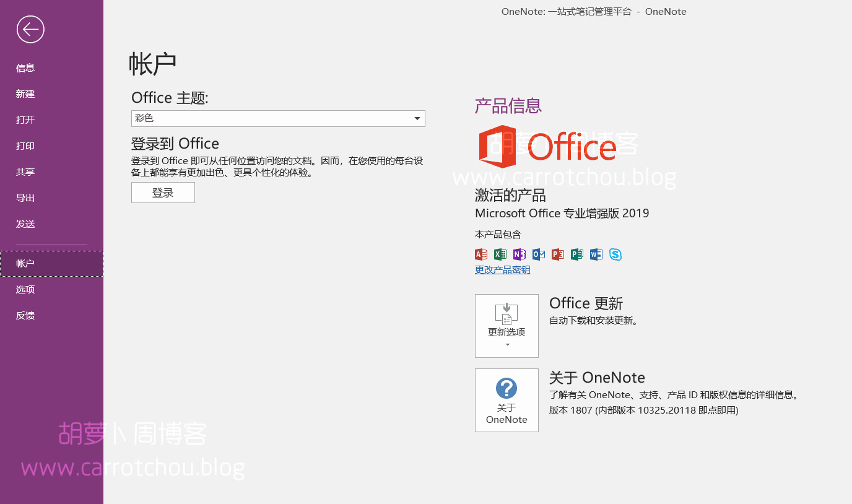Select the 导出 menu item
Viewport: 852px width, 504px height.
point(51,198)
